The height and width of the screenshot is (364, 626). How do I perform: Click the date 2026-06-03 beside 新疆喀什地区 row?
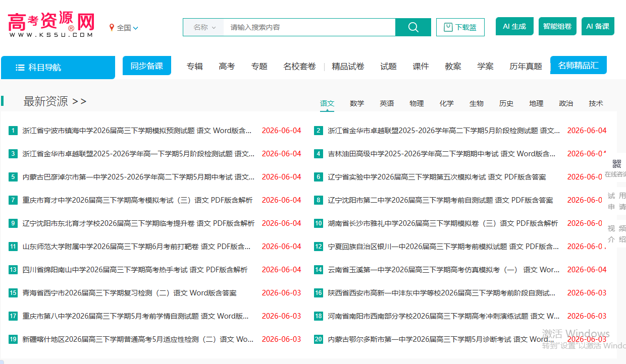[281, 339]
